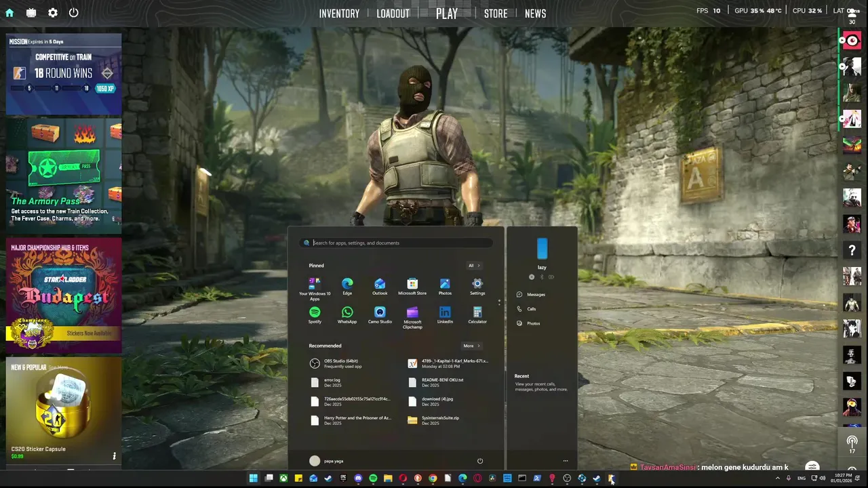Switch pinned apps page using page dots
This screenshot has width=868, height=488.
[499, 302]
